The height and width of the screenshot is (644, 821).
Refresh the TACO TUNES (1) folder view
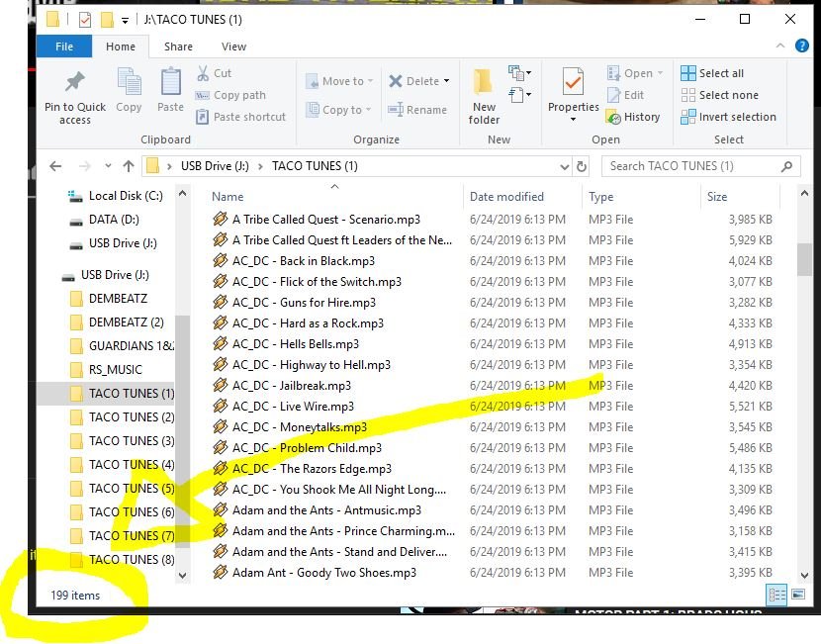click(x=582, y=166)
